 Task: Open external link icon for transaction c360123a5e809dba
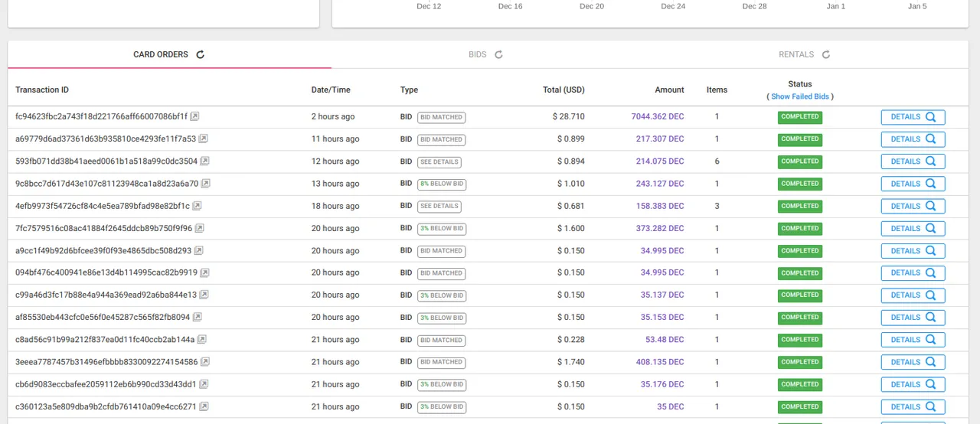tap(204, 406)
